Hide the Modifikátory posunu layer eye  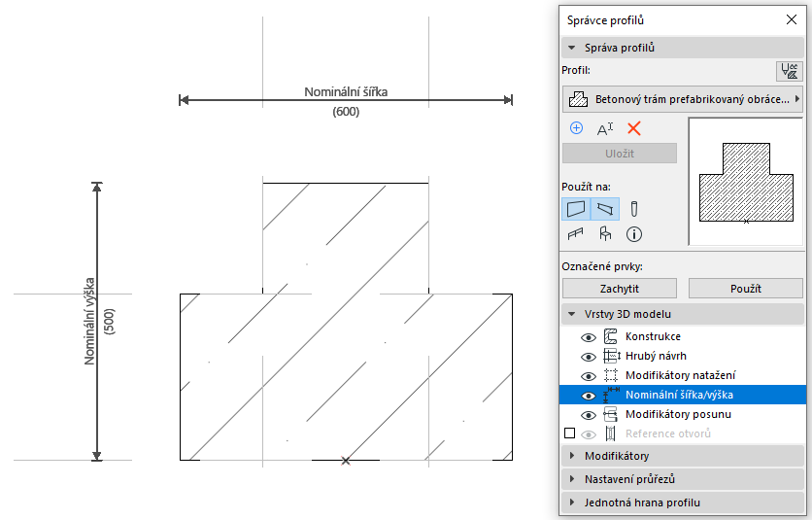tap(589, 415)
